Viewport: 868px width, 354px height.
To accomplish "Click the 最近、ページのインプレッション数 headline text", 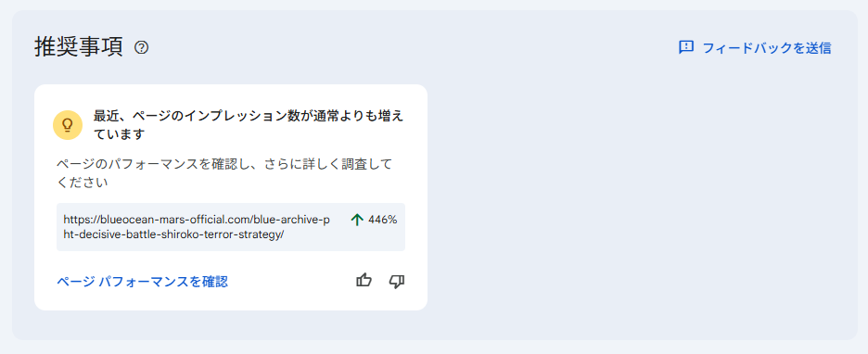I will pos(249,117).
